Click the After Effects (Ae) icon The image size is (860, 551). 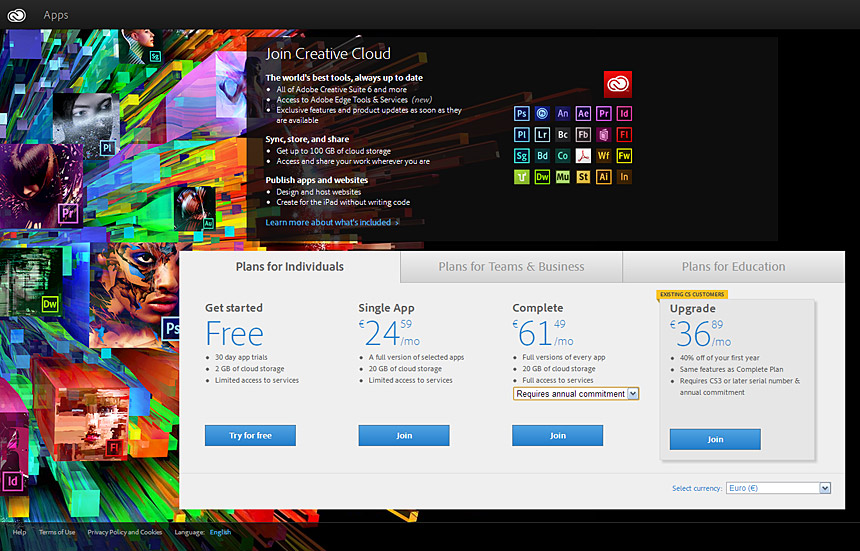583,114
